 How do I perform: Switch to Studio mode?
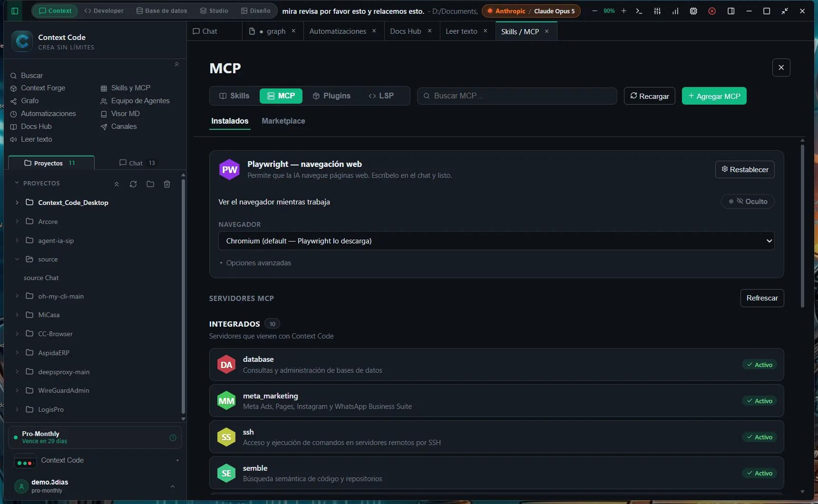pos(214,11)
